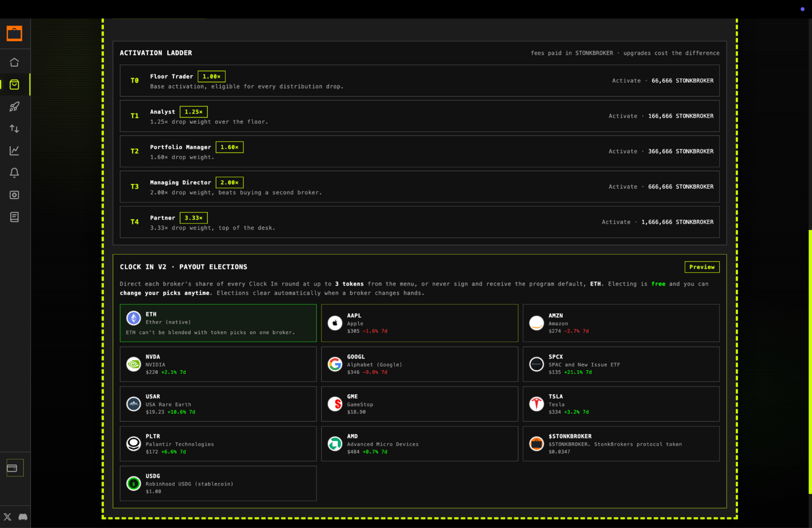Click the T0 tier label
Image resolution: width=812 pixels, height=528 pixels.
pyautogui.click(x=134, y=81)
